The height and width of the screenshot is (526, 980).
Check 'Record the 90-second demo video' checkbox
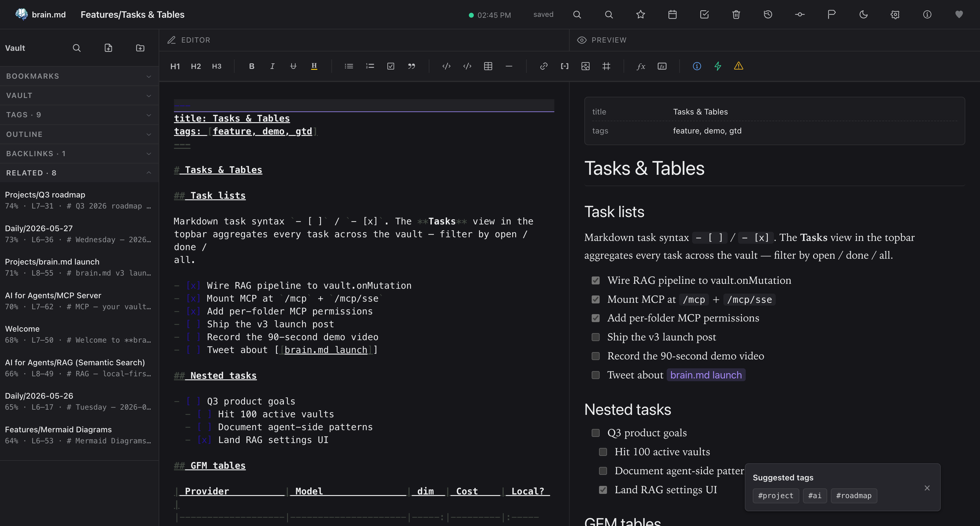click(596, 356)
